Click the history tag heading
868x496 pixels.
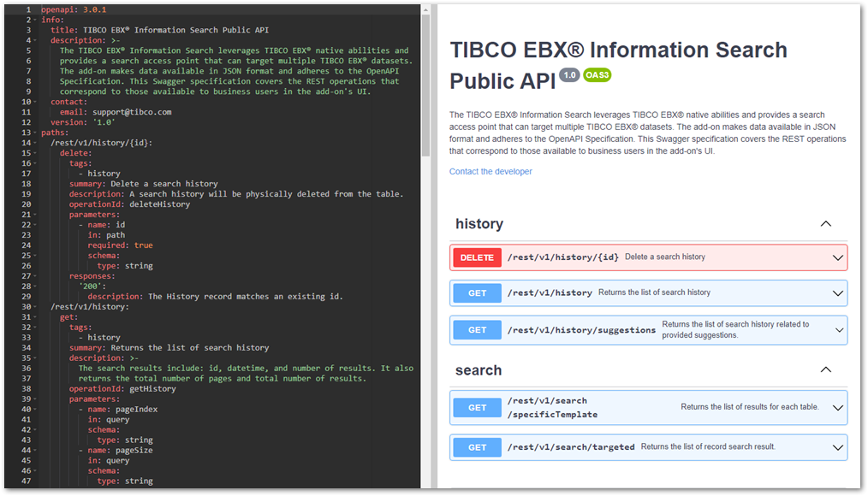tap(479, 224)
